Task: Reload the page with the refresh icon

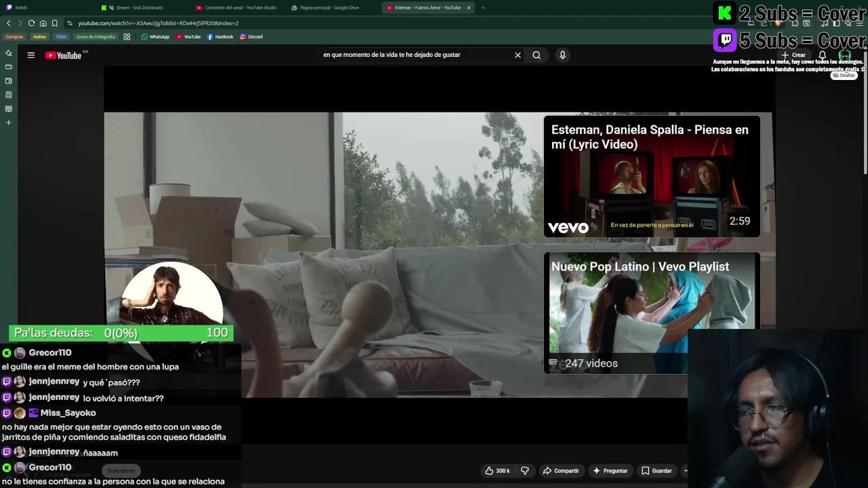Action: click(31, 22)
